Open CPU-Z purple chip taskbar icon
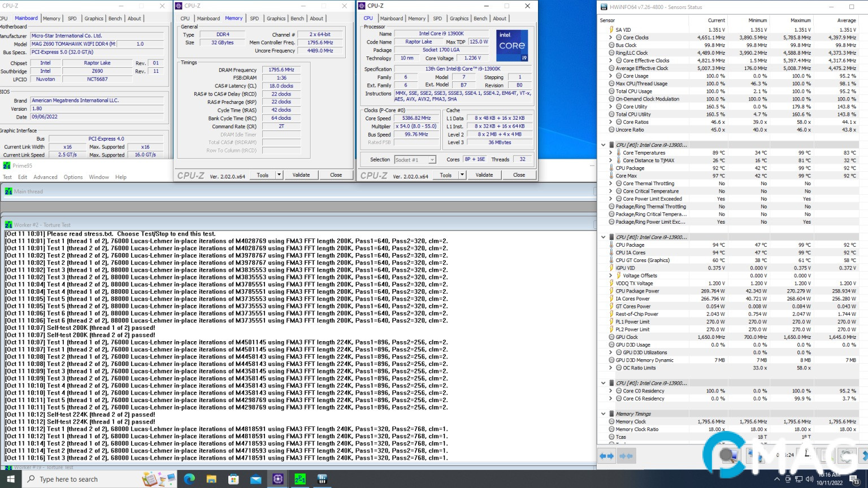The height and width of the screenshot is (488, 868). point(278,479)
